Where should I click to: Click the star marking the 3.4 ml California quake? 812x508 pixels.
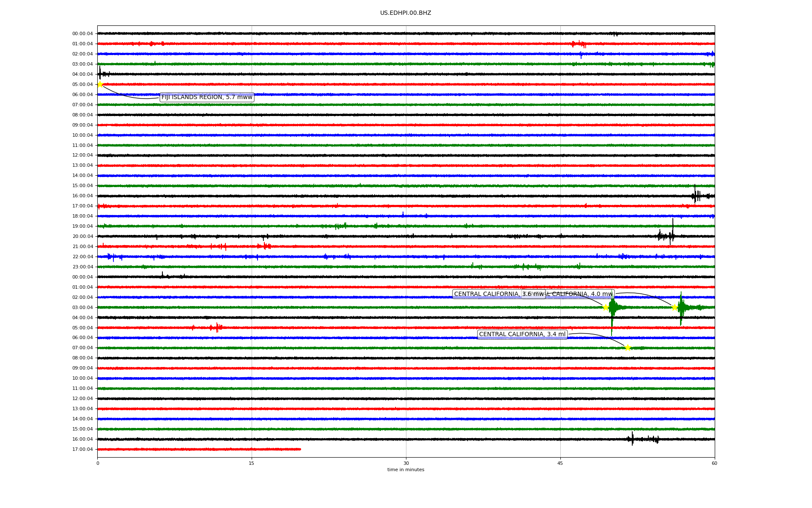[x=628, y=348]
